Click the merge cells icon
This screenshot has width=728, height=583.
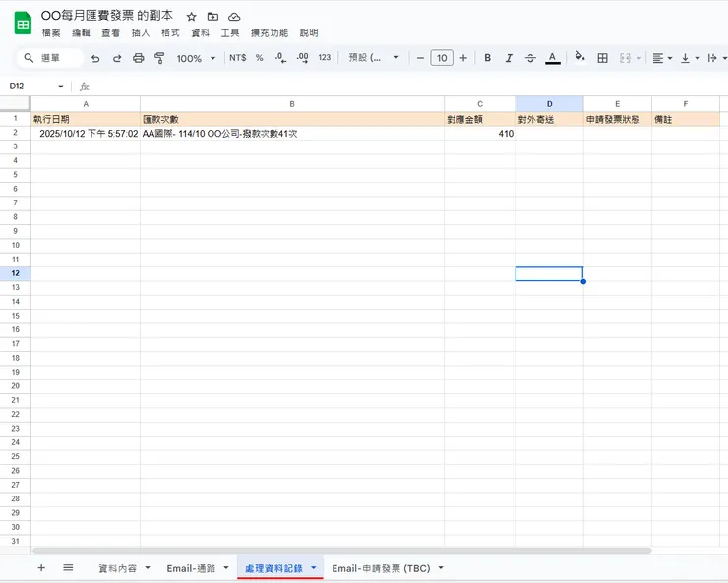625,58
